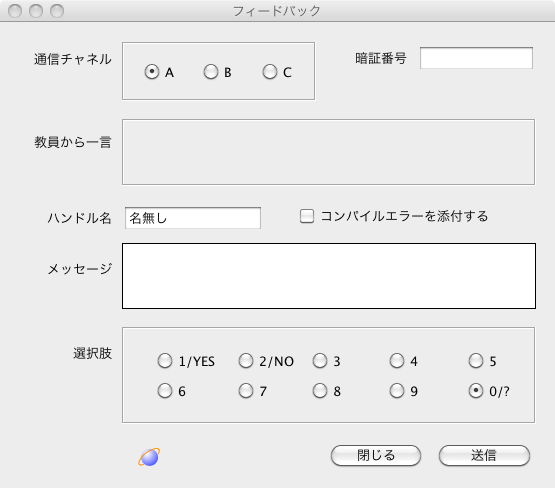The height and width of the screenshot is (488, 555).
Task: Enable コンパイルエラーを添付する checkbox
Action: [x=307, y=216]
